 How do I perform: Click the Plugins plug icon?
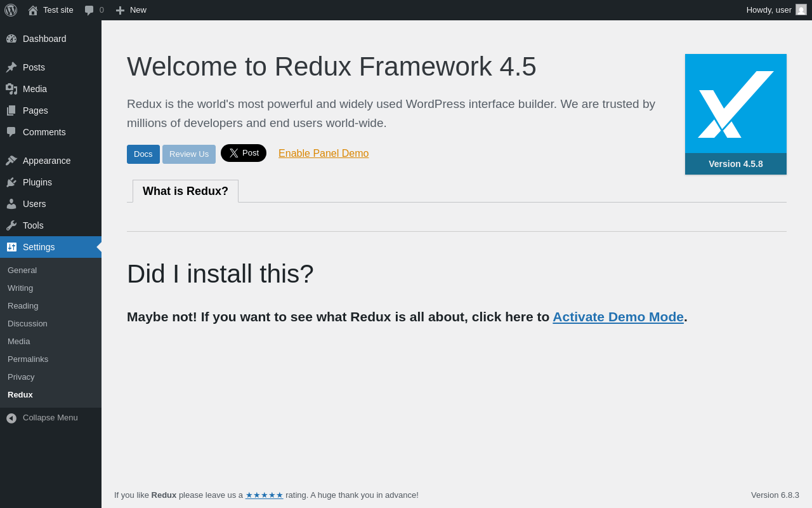[x=11, y=182]
